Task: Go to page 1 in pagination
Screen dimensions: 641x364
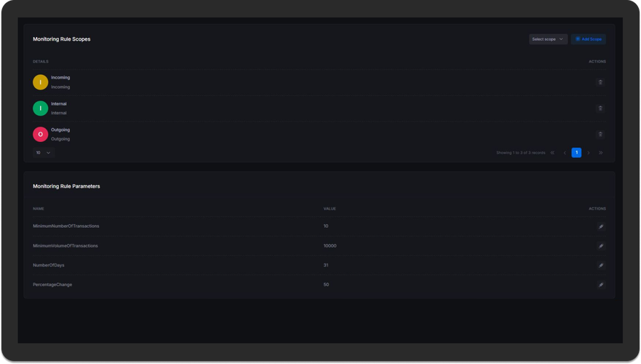Action: [x=576, y=153]
